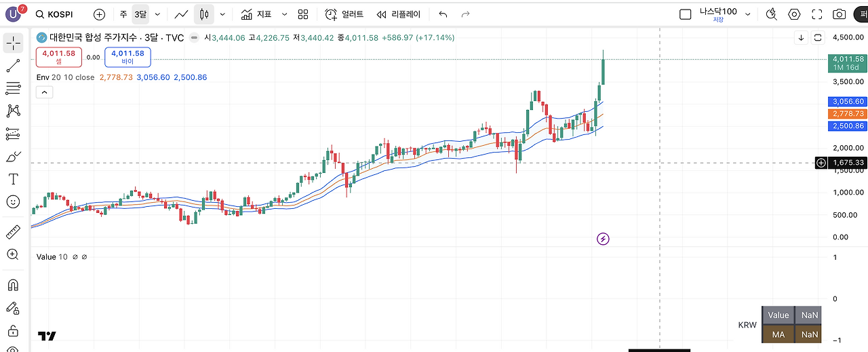Select the trend line drawing tool
The width and height of the screenshot is (868, 352).
[13, 66]
